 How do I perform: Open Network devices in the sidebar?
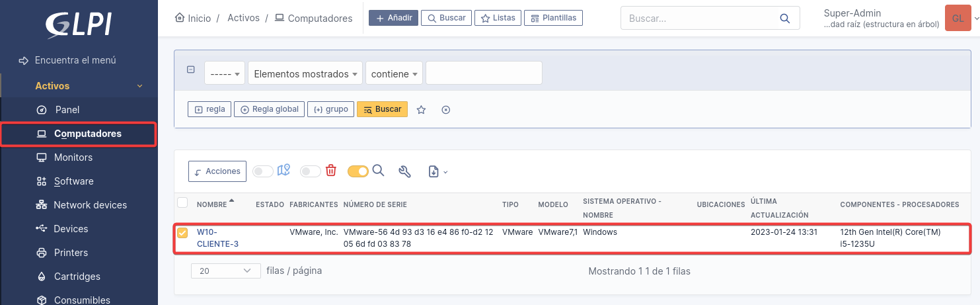pos(90,205)
